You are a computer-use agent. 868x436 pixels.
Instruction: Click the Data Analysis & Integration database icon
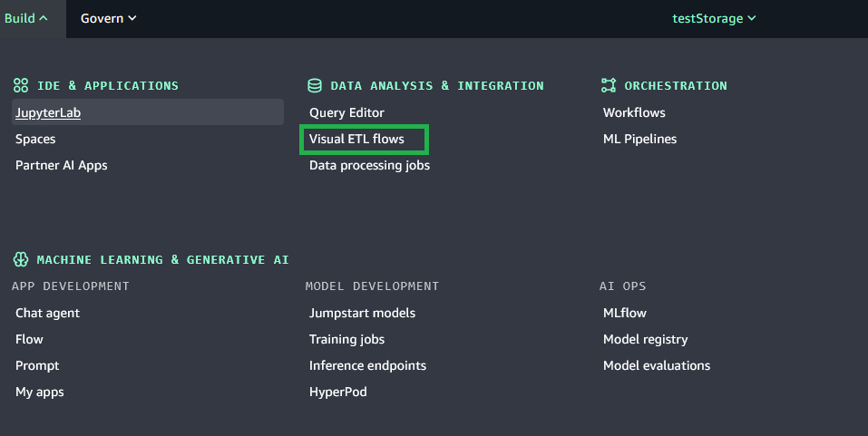(315, 85)
